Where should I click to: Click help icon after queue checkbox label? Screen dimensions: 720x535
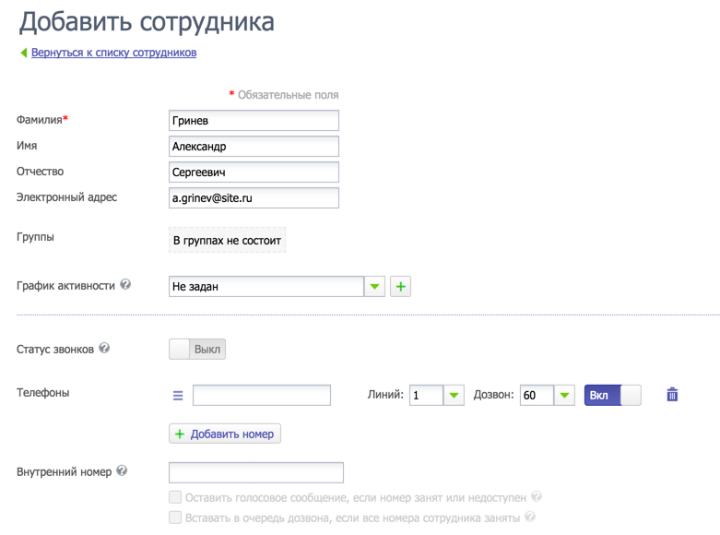[x=530, y=518]
